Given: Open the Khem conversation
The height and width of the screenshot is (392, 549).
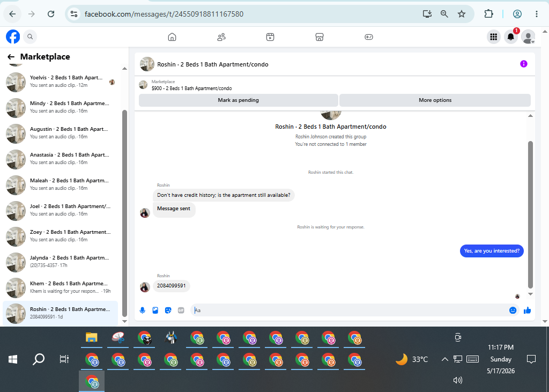Looking at the screenshot, I should point(60,288).
